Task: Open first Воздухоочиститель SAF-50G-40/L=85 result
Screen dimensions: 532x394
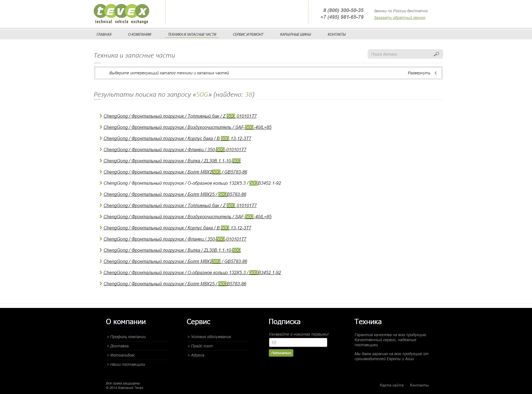Action: (188, 127)
